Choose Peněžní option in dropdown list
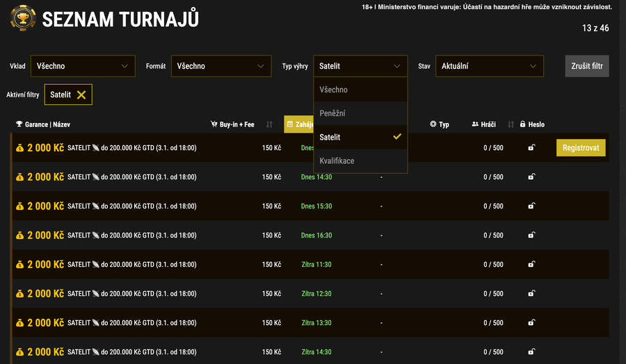 click(332, 113)
